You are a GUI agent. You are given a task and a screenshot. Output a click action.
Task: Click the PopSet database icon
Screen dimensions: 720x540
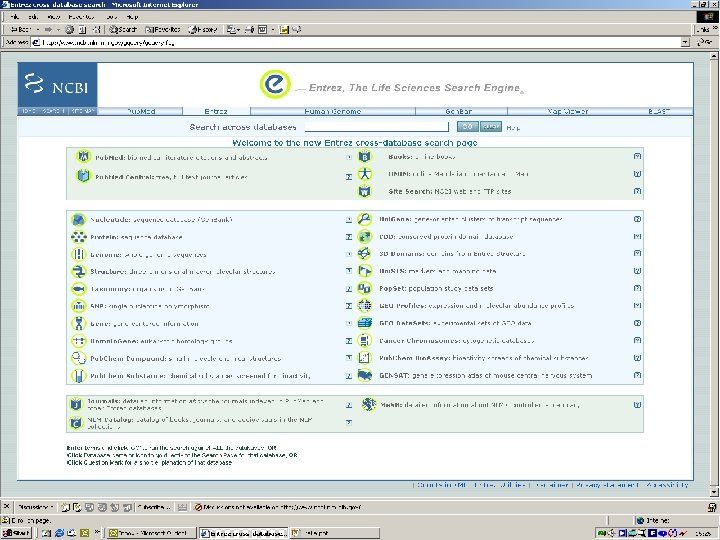pyautogui.click(x=365, y=288)
